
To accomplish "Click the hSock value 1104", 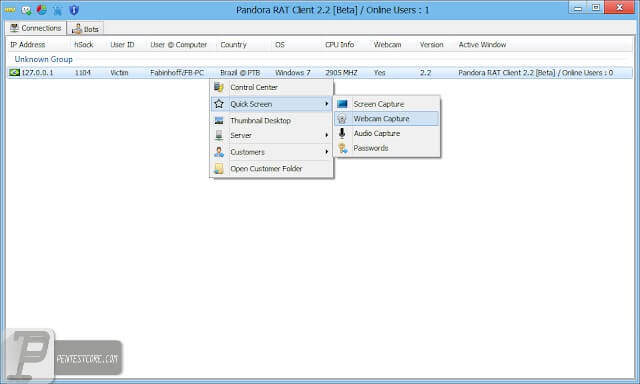I will [x=83, y=73].
